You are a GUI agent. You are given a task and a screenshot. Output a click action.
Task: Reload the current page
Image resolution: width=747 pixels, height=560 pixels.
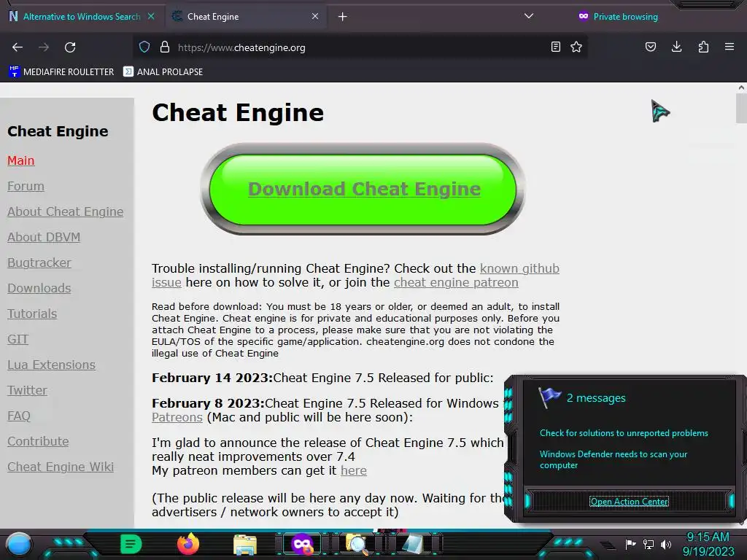tap(70, 47)
